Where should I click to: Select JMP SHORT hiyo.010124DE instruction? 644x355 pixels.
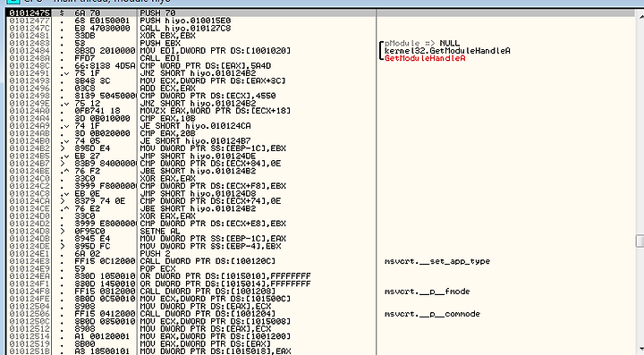click(x=198, y=156)
